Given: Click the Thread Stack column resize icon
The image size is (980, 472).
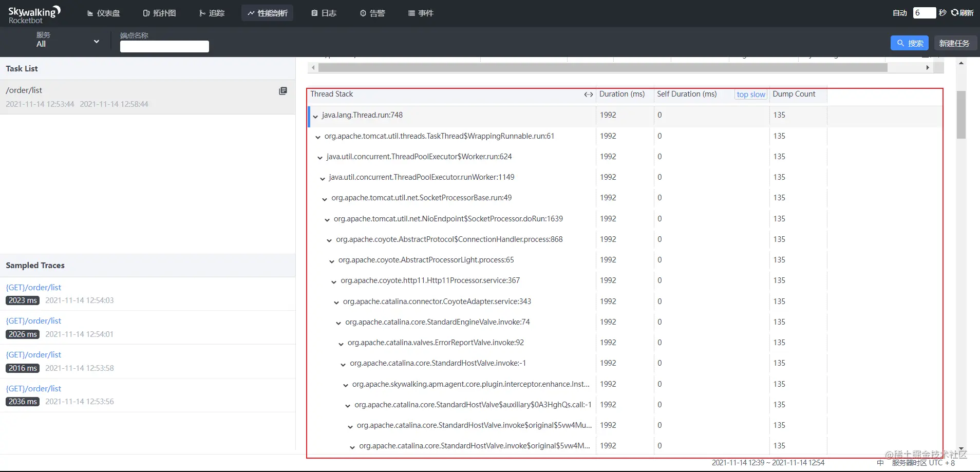Looking at the screenshot, I should [589, 95].
